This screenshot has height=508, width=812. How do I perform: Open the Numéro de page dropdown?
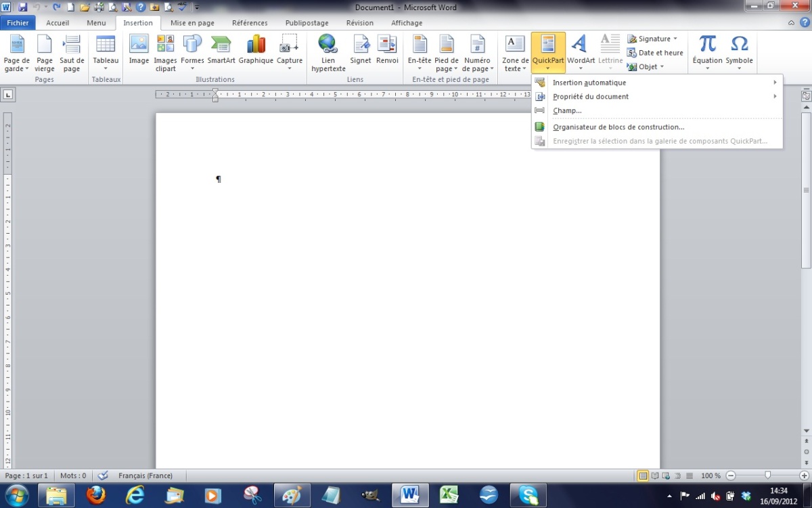click(477, 54)
